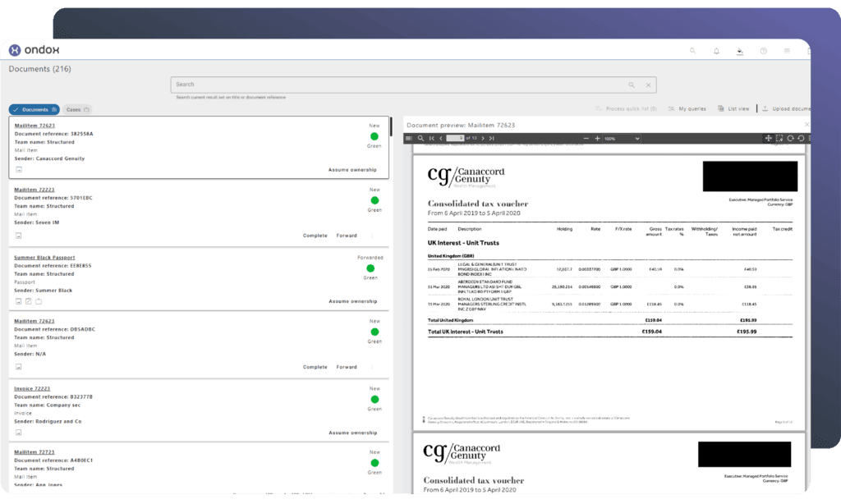Click note icon on Summer Black Passport card
Screen dimensions: 841x504
[x=18, y=301]
